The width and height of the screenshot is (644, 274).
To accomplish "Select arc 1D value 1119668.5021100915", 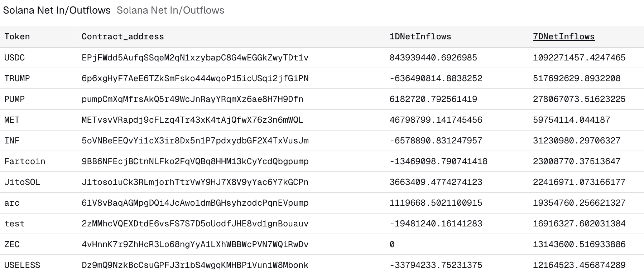I will click(436, 203).
